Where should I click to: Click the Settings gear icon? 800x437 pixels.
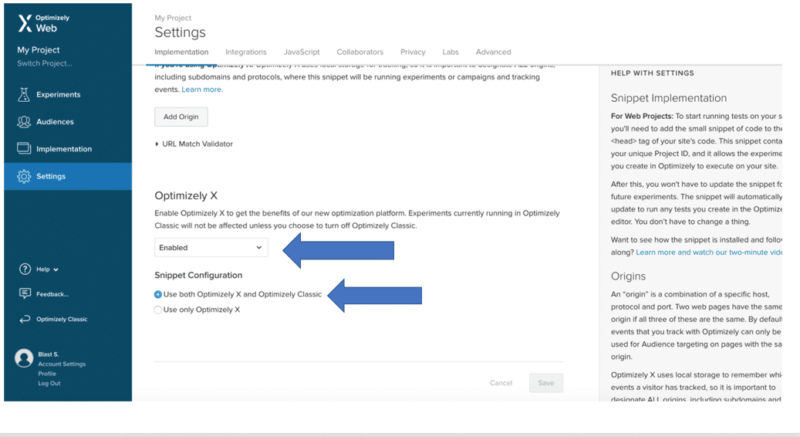pos(23,176)
